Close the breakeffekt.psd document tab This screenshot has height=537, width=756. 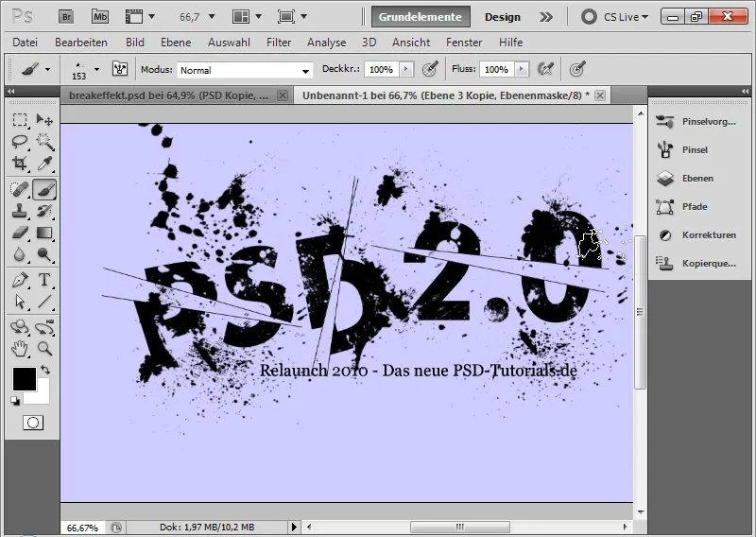click(283, 95)
